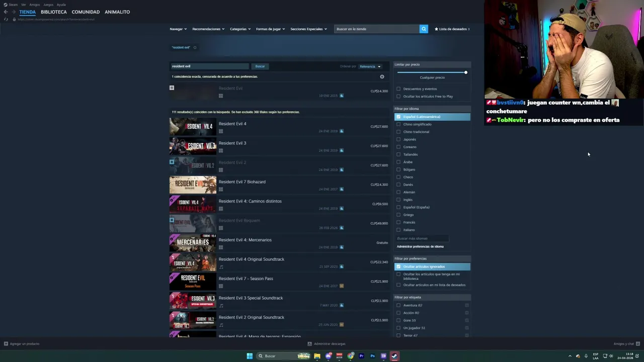This screenshot has height=362, width=644.
Task: Go forward with the Steam forward arrow
Action: coord(13,12)
